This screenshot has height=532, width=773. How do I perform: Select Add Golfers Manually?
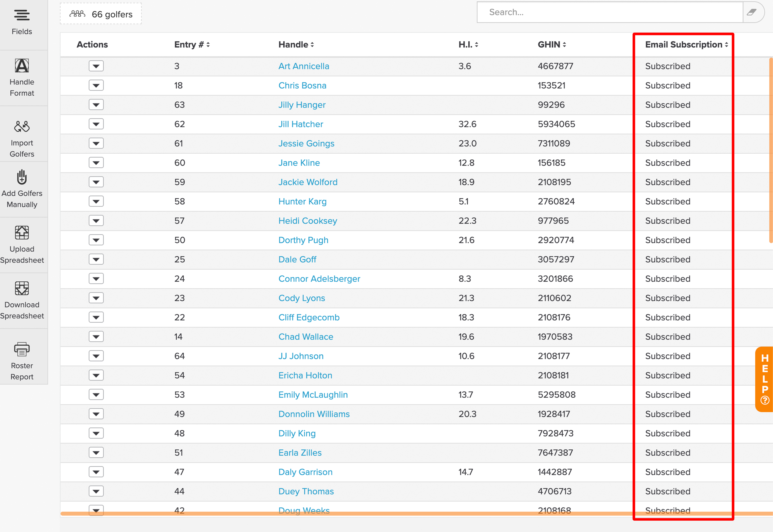(22, 189)
